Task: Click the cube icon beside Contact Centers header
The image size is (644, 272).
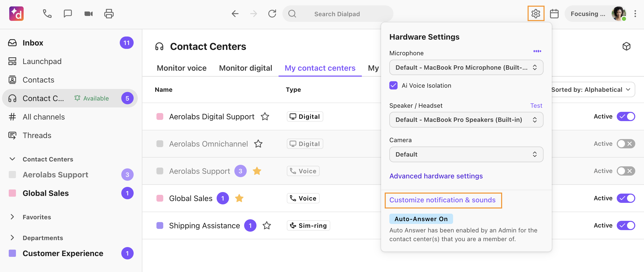Action: coord(627,46)
